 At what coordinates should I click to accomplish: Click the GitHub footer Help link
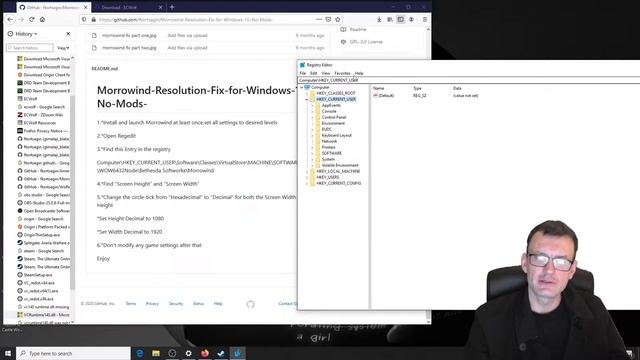[218, 304]
